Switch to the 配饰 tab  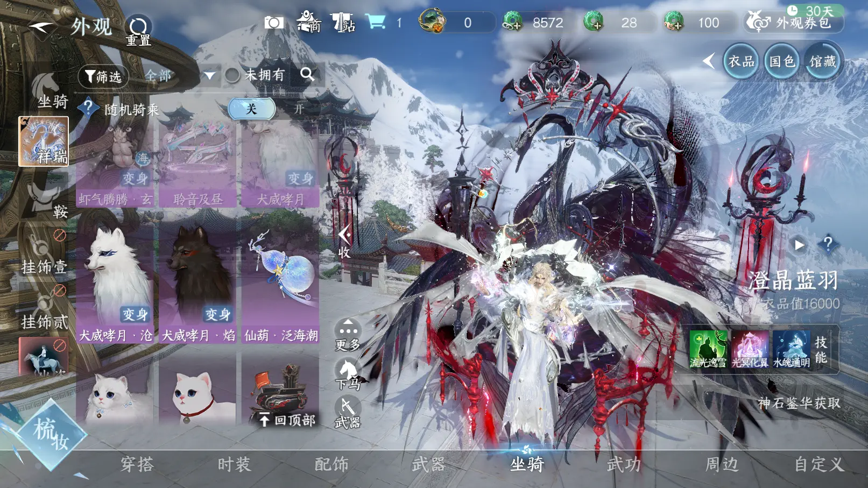coord(331,464)
